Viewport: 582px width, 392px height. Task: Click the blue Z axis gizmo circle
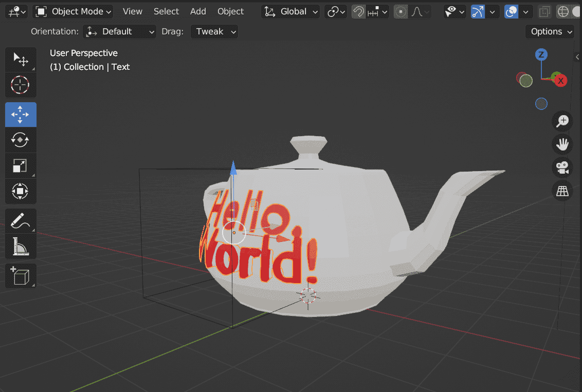(x=541, y=55)
